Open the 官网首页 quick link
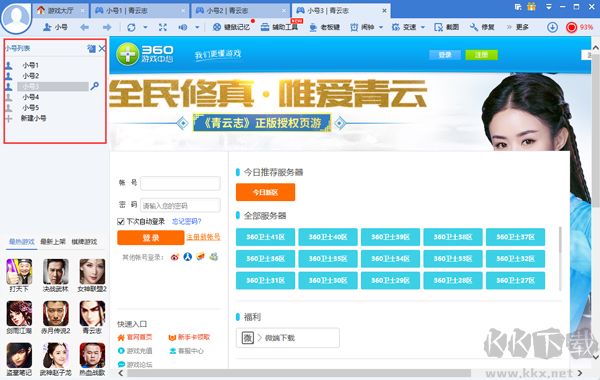The width and height of the screenshot is (600, 380). pyautogui.click(x=135, y=337)
